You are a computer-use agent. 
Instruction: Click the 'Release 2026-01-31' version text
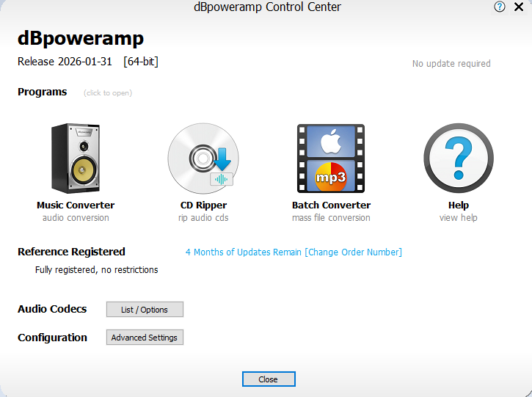65,62
